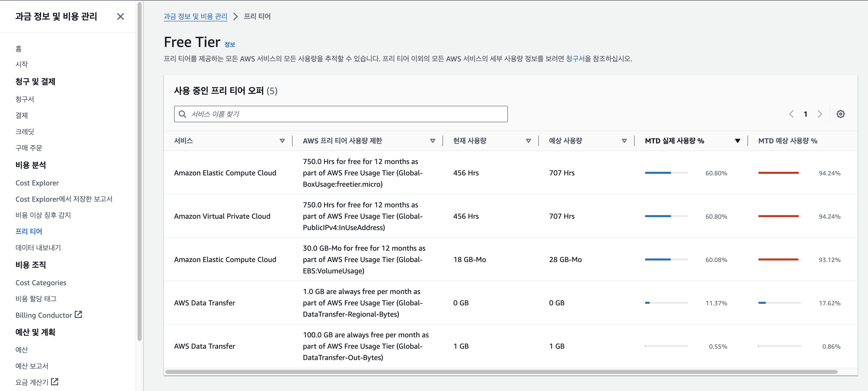
Task: Sort by 예상 사용량 column arrow
Action: [624, 141]
